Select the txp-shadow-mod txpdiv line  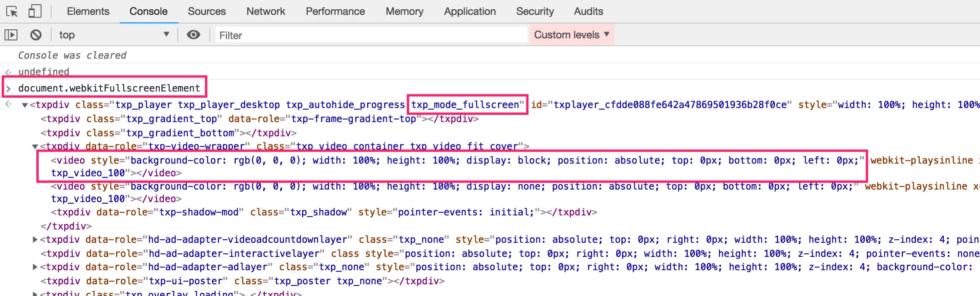pyautogui.click(x=324, y=212)
